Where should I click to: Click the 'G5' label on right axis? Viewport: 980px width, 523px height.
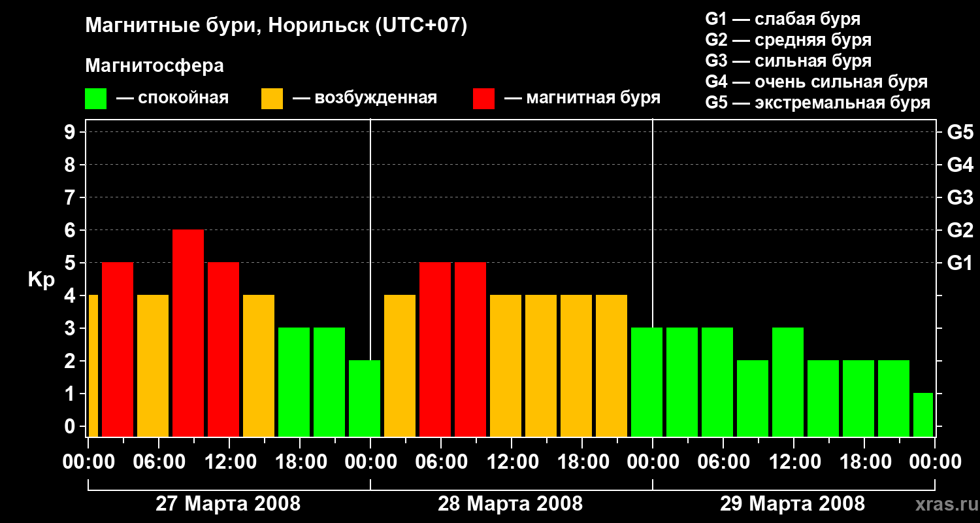tap(960, 132)
